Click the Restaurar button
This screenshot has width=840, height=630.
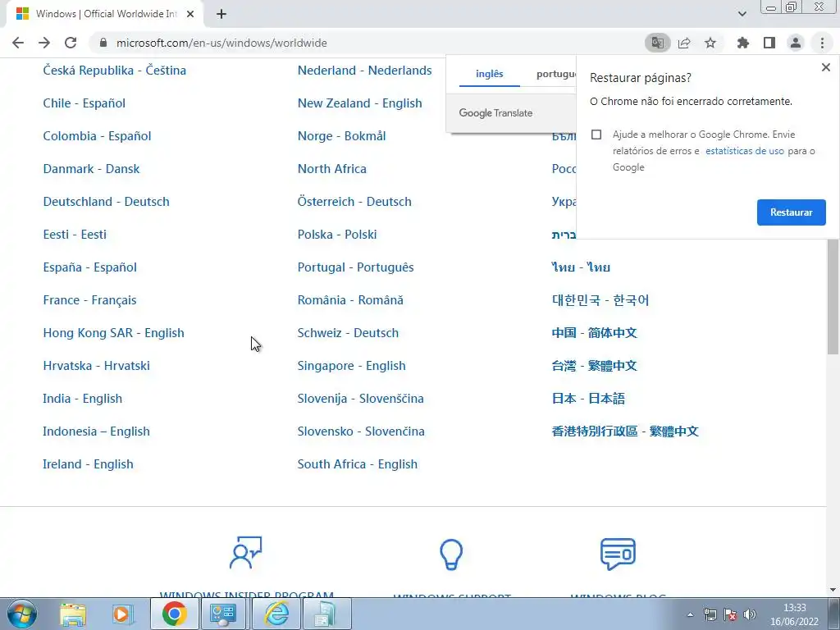792,212
